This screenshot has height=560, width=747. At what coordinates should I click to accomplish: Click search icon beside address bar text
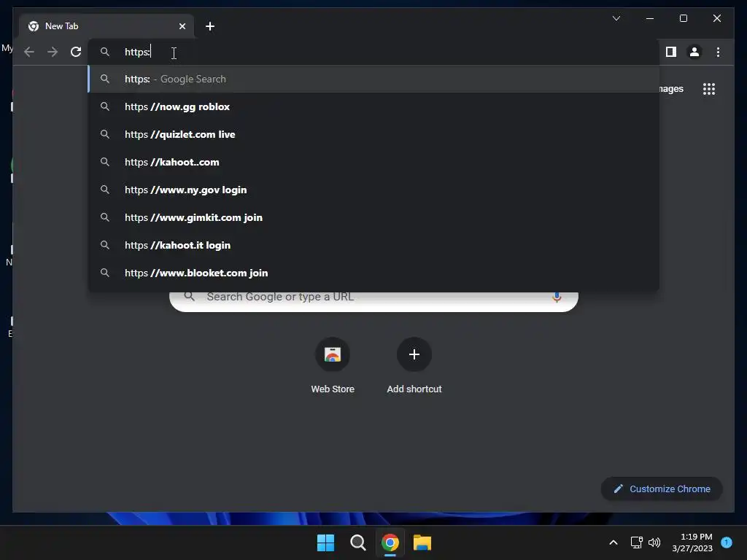[x=105, y=52]
